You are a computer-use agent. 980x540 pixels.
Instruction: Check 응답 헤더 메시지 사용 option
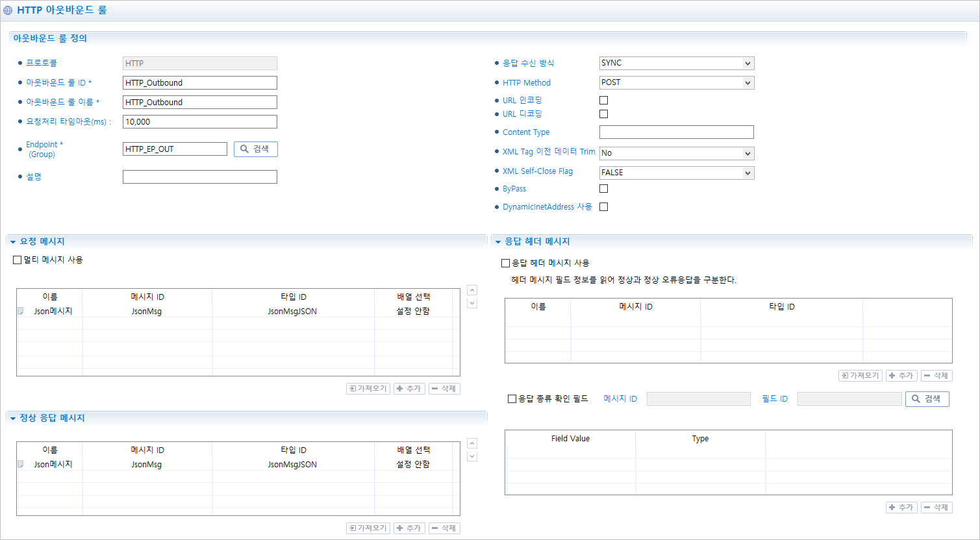505,263
